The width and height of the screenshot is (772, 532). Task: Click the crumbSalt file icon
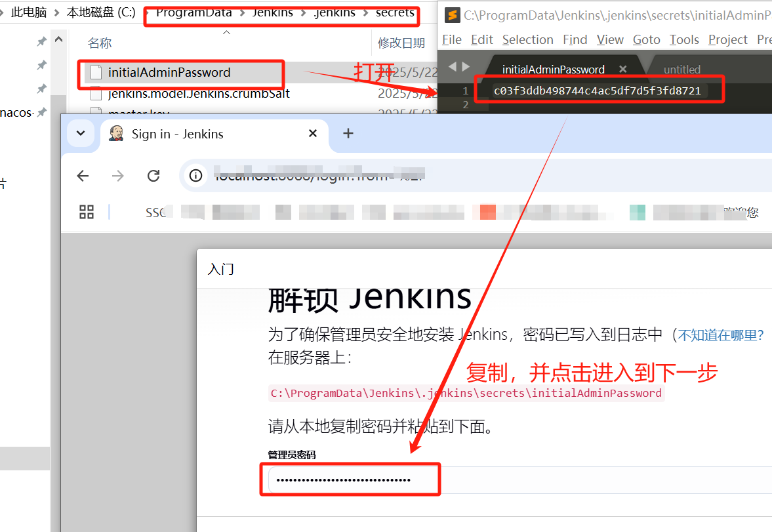point(96,94)
